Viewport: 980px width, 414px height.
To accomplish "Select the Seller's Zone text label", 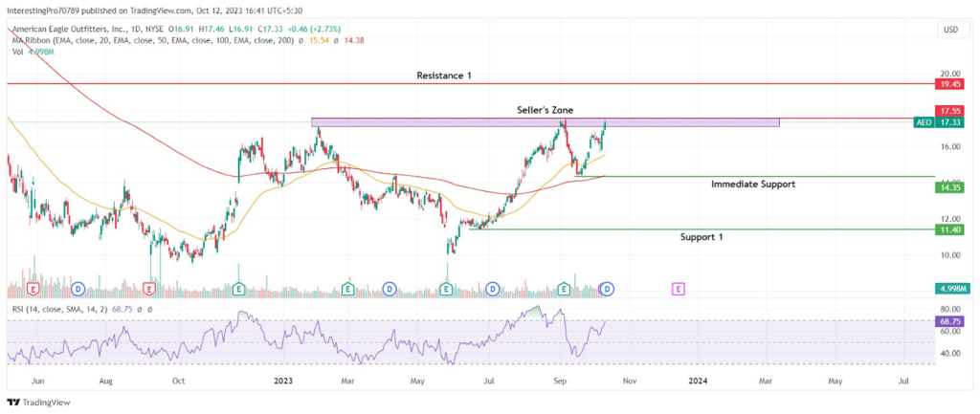I will pos(545,110).
